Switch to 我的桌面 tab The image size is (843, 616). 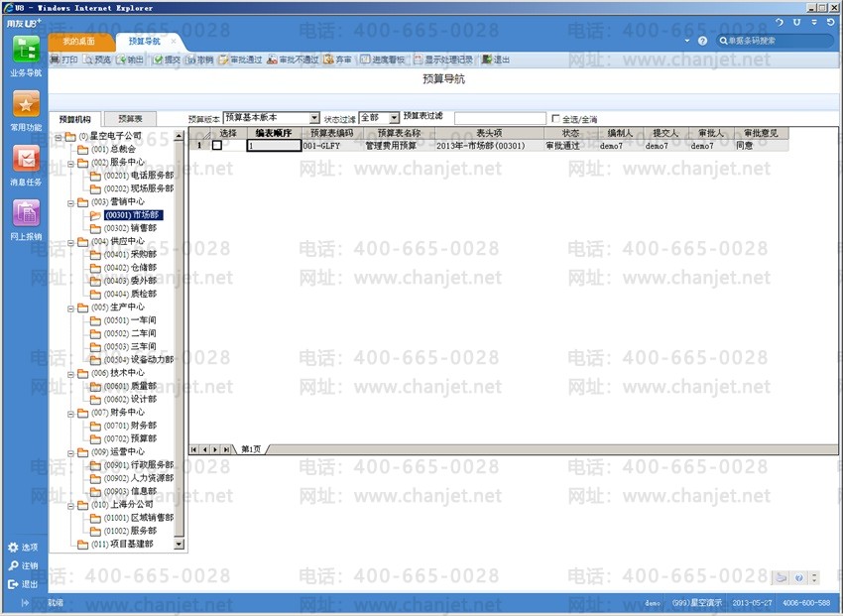click(79, 42)
